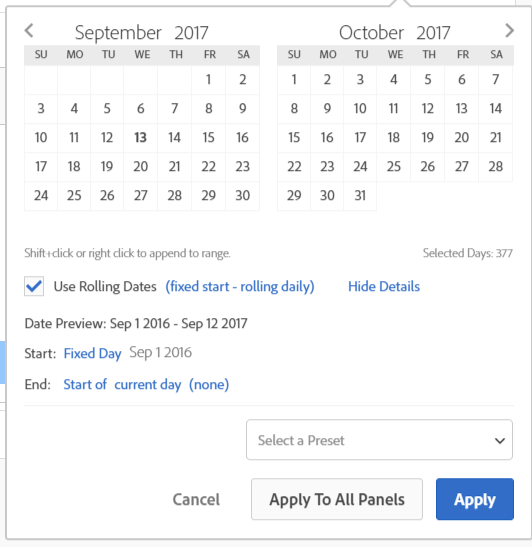This screenshot has height=547, width=532.
Task: Click the Hide Details link
Action: [x=384, y=286]
